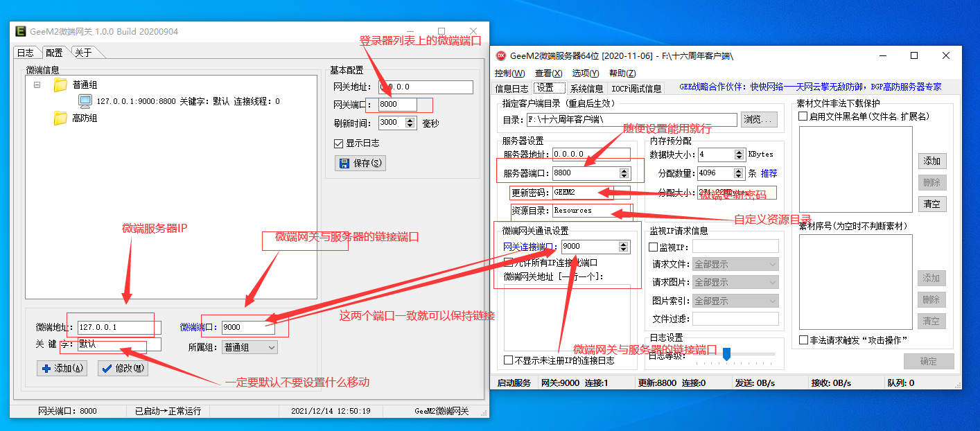The height and width of the screenshot is (431, 980).
Task: Enable 启用文件黑名单 checkbox
Action: 803,116
